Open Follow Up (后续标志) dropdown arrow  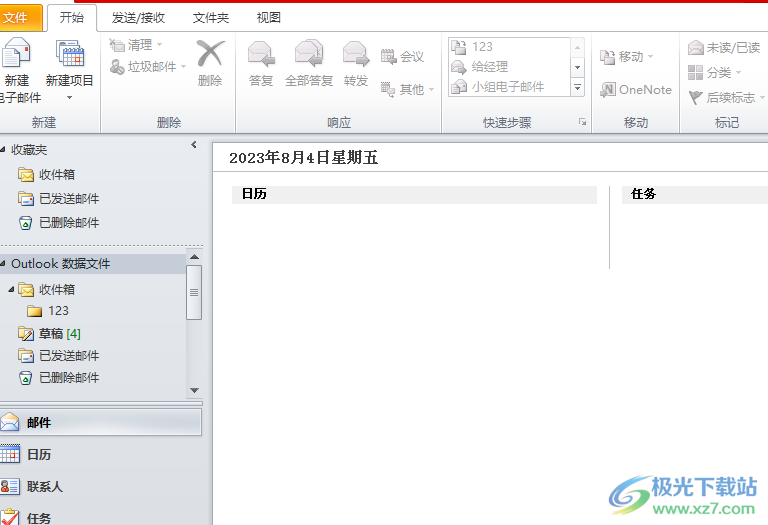pyautogui.click(x=762, y=98)
